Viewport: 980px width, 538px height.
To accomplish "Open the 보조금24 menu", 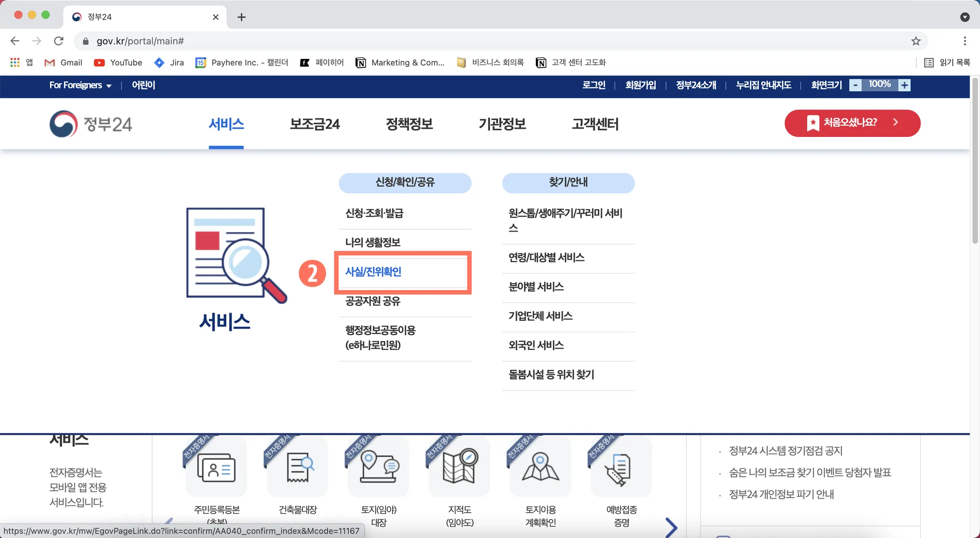I will coord(314,124).
